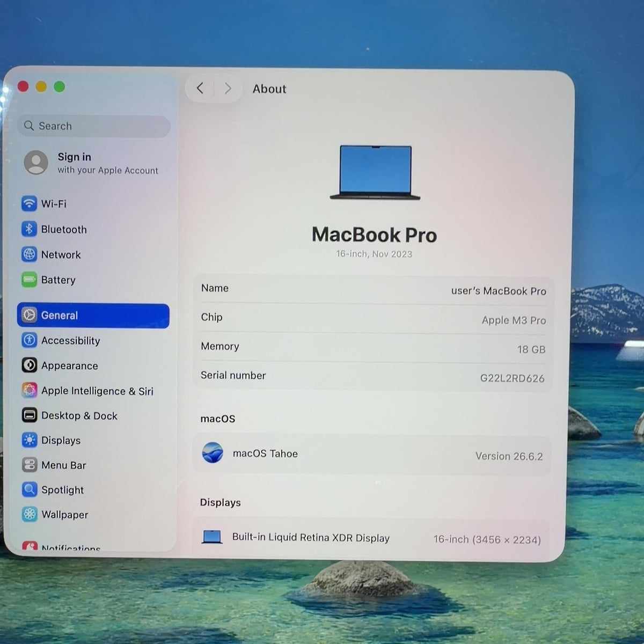Go forward with the right chevron
This screenshot has width=644, height=644.
click(228, 88)
